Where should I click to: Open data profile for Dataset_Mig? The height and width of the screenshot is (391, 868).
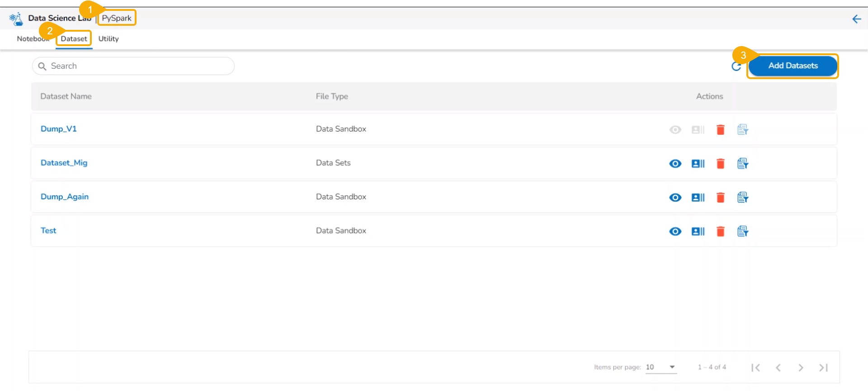(698, 164)
